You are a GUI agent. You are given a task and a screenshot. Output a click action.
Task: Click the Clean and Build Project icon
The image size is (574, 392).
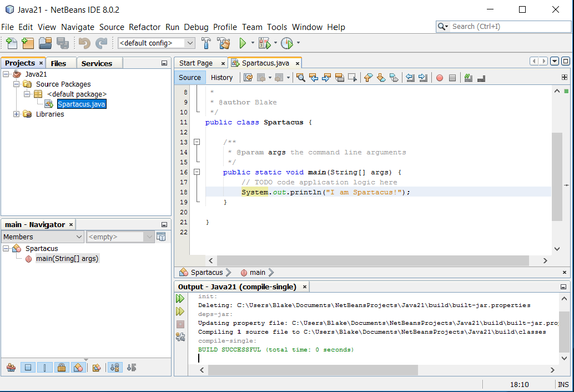point(224,43)
